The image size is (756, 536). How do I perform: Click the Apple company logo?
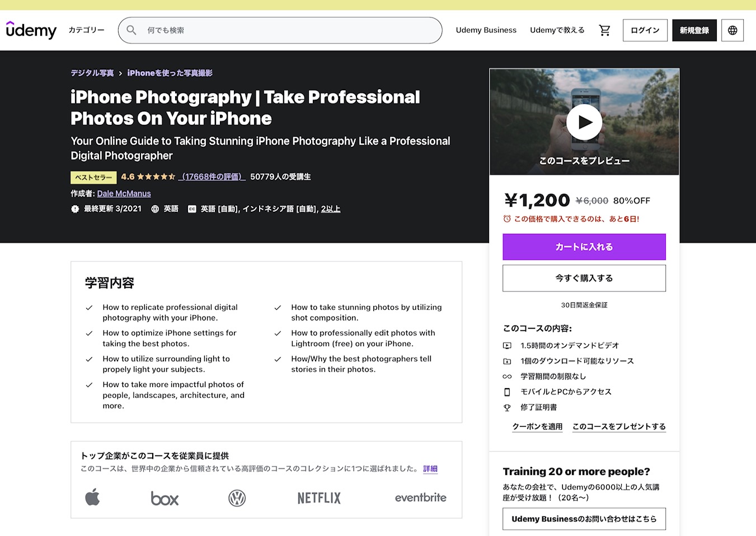[x=92, y=497]
